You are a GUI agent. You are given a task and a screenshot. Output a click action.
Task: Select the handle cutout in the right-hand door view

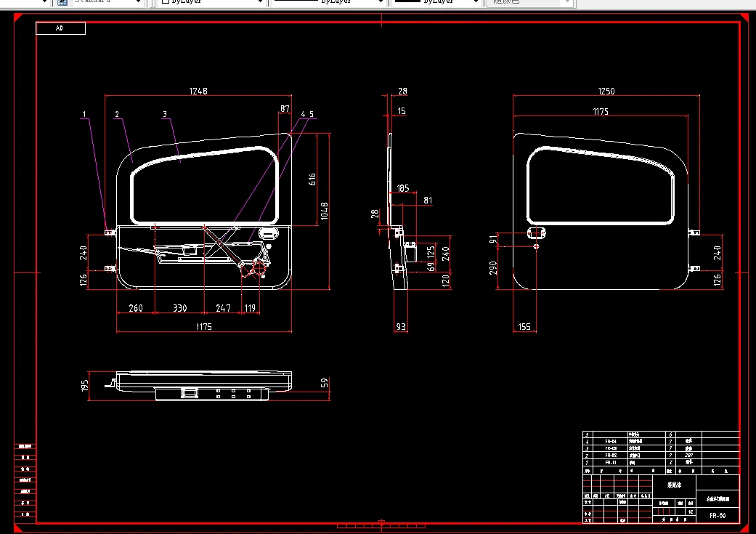536,233
